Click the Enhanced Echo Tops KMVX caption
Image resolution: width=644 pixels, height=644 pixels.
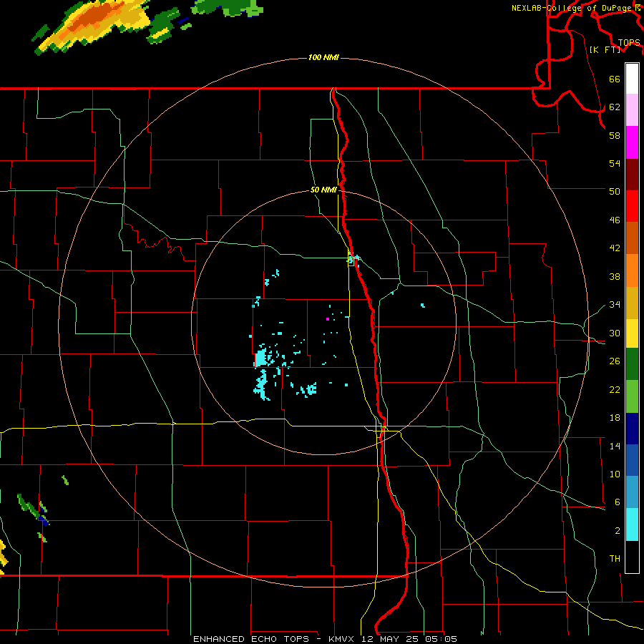coord(325,639)
